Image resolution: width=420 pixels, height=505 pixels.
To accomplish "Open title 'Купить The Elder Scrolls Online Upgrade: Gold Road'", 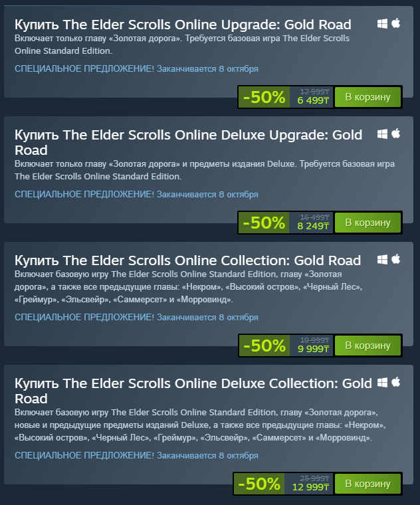I will point(183,25).
